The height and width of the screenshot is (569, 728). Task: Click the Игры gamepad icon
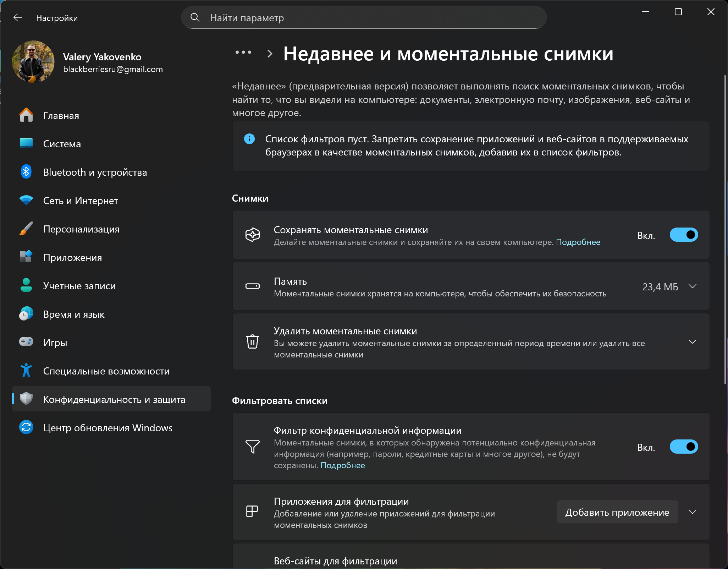tap(26, 342)
